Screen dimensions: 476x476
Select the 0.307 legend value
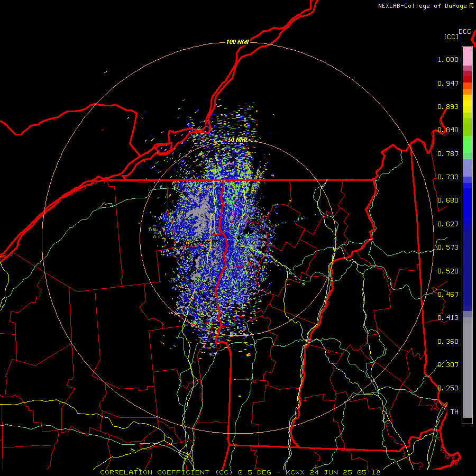click(x=448, y=365)
